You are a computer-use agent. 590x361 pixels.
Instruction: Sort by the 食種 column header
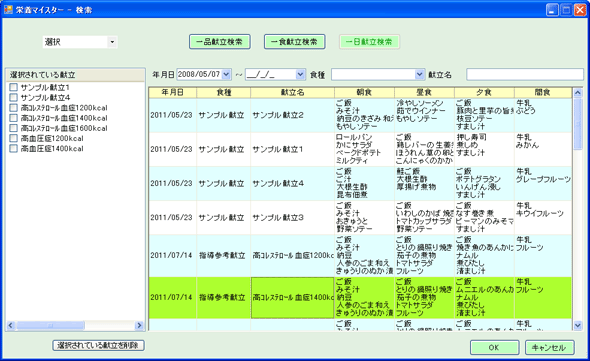(x=224, y=92)
